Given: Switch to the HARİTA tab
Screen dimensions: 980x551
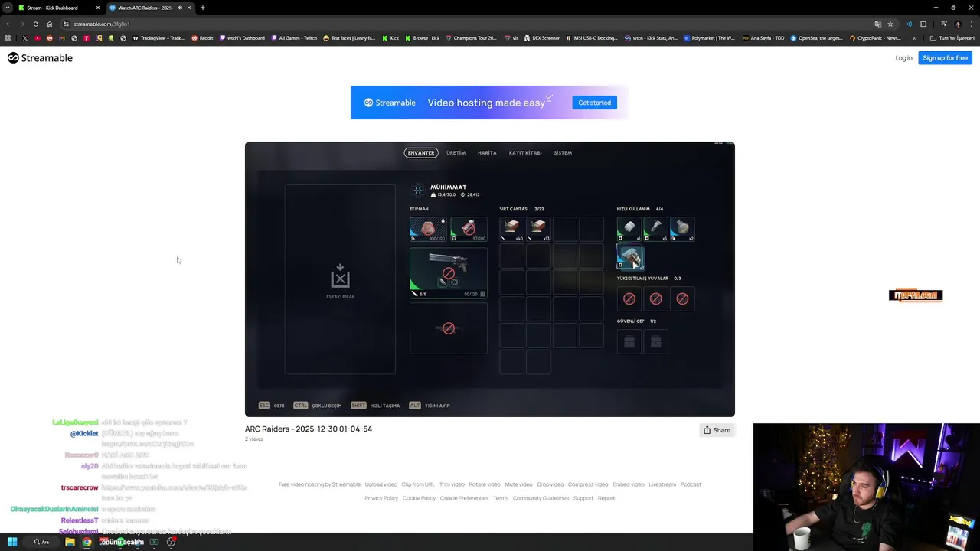Looking at the screenshot, I should tap(487, 152).
